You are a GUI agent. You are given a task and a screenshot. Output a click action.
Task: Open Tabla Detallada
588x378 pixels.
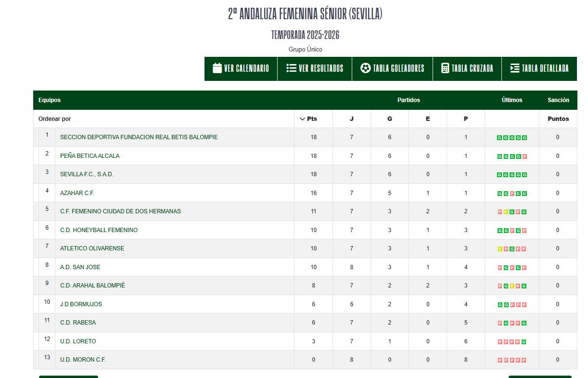tap(539, 68)
